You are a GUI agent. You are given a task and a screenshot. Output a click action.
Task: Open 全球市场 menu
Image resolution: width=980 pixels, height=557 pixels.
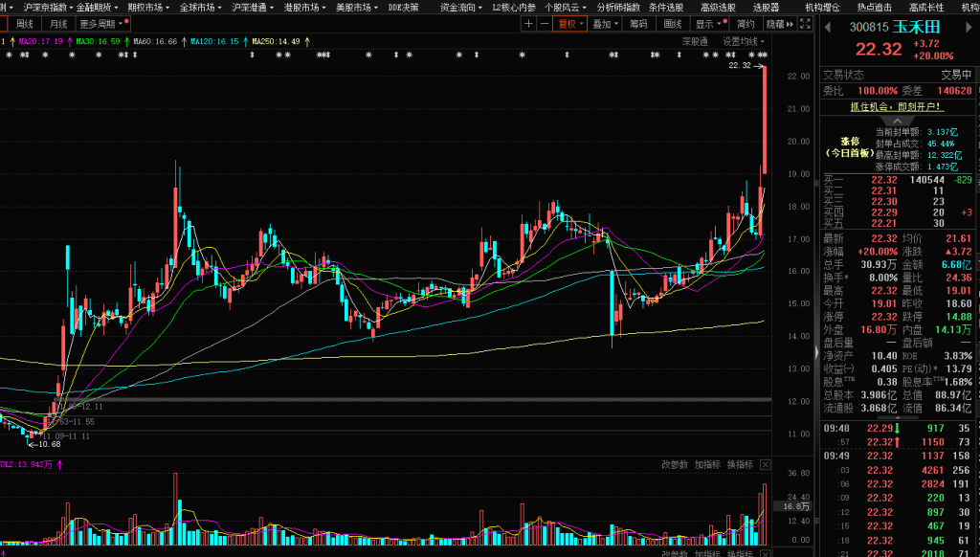201,8
